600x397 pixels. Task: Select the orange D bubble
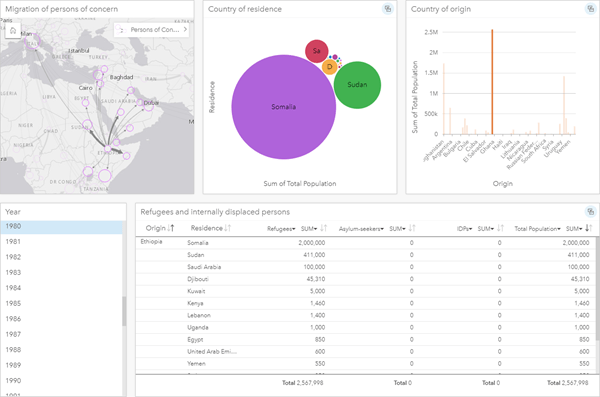coord(329,67)
